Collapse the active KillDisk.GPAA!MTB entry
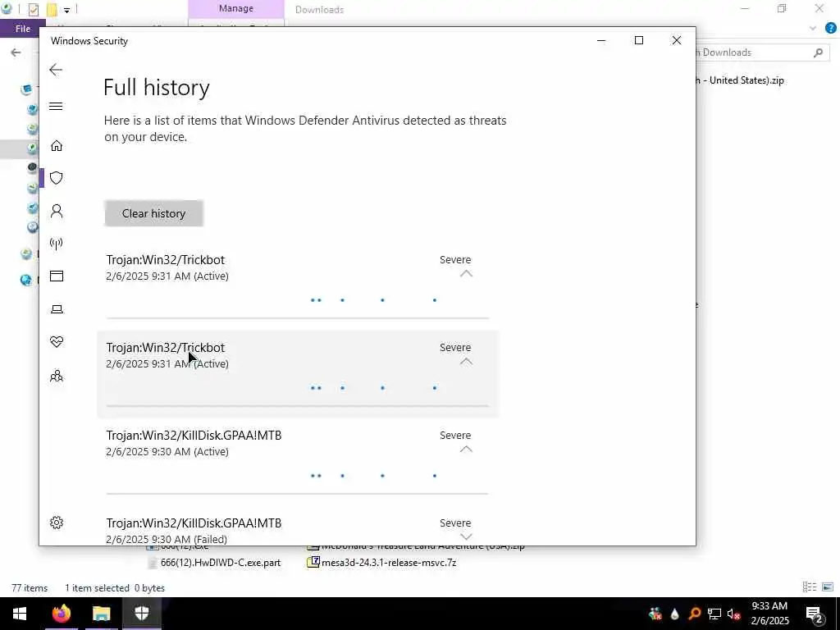 [466, 449]
